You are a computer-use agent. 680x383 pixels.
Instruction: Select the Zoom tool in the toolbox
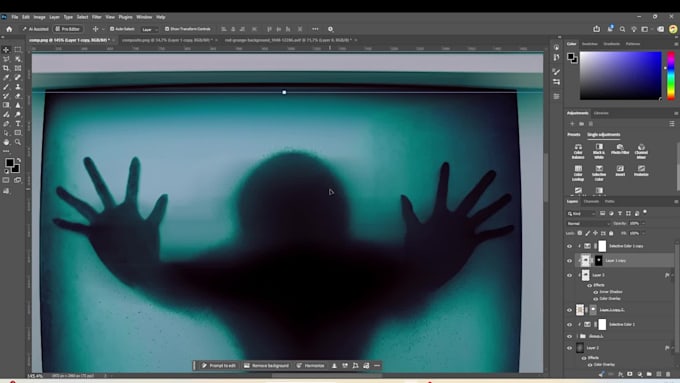click(x=18, y=142)
